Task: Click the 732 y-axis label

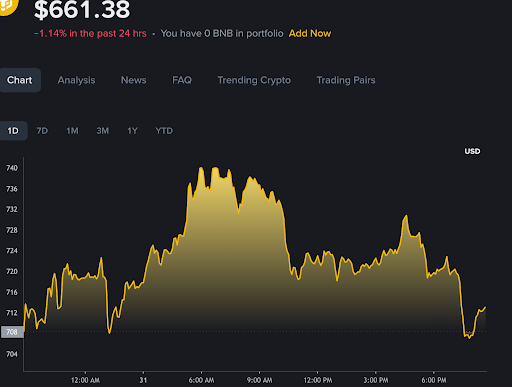Action: [x=12, y=209]
